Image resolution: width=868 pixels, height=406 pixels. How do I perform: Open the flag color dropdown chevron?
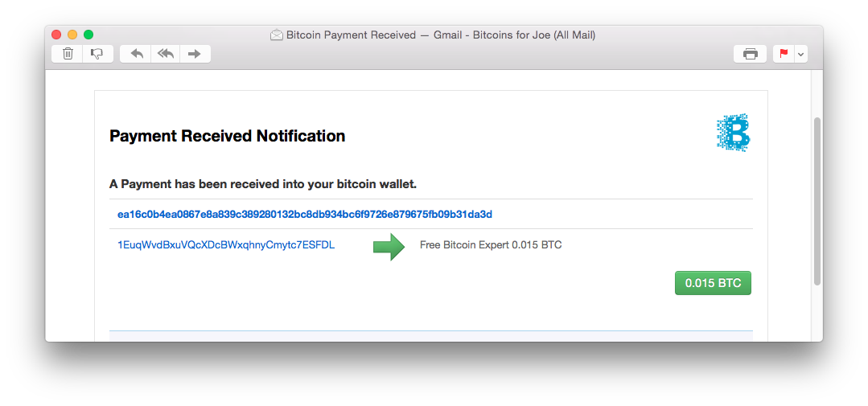[800, 54]
